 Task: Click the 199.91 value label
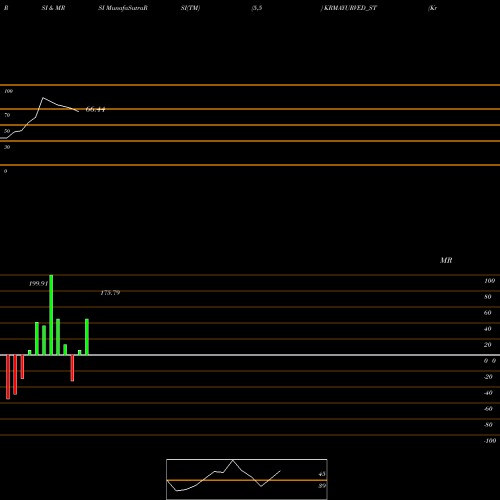tap(39, 284)
